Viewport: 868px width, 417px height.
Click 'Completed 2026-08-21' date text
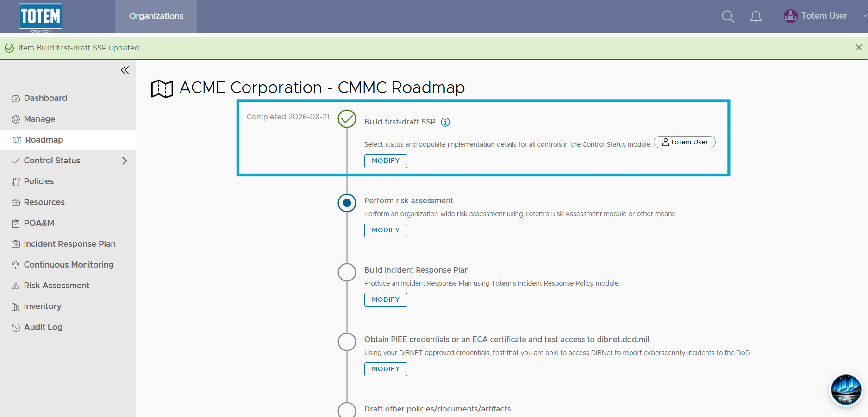(288, 117)
